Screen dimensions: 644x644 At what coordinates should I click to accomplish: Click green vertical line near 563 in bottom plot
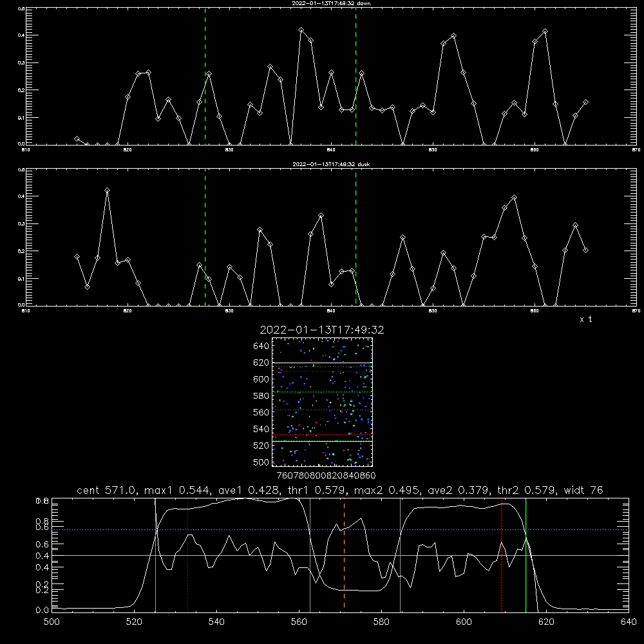[x=310, y=554]
